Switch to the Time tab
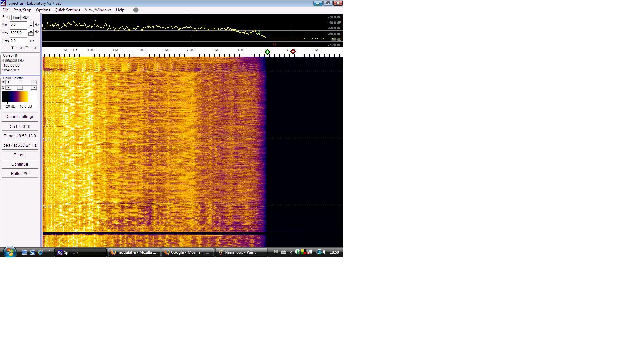 [16, 17]
